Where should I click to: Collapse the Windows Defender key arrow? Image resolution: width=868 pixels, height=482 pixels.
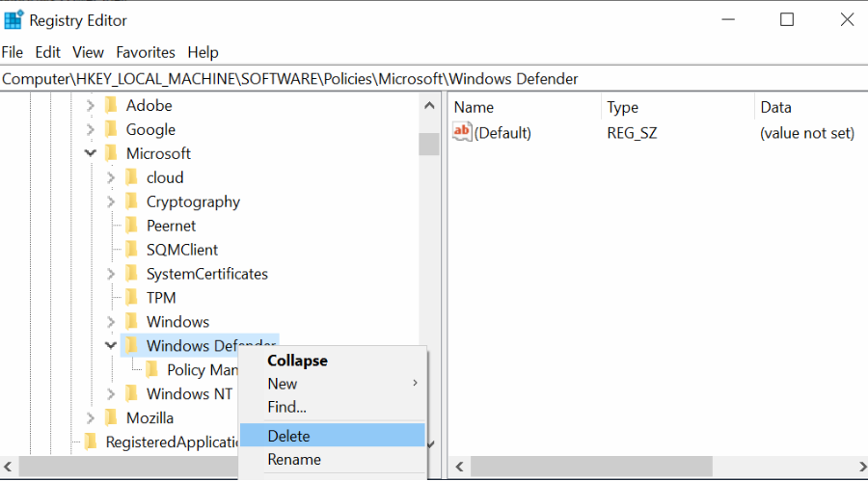tap(111, 345)
